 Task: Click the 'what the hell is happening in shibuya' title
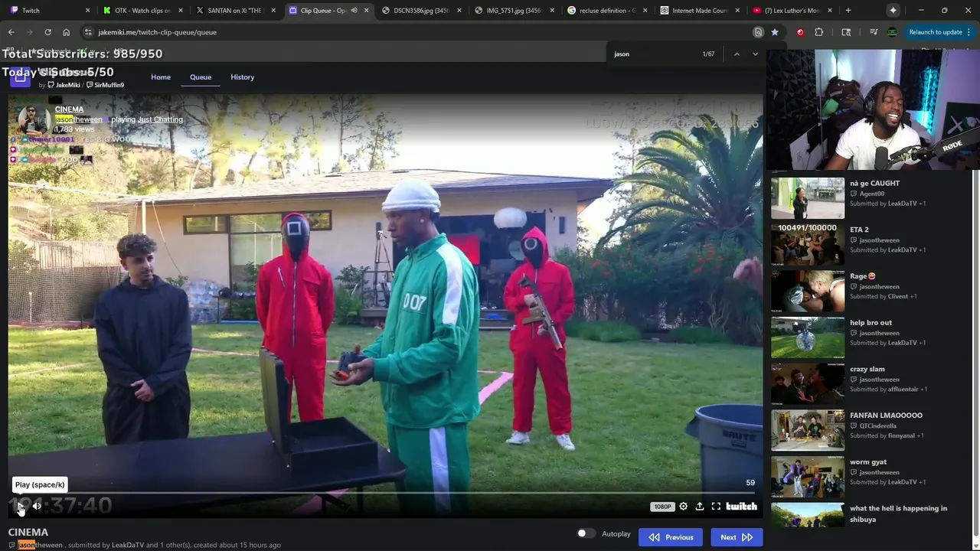tap(898, 514)
